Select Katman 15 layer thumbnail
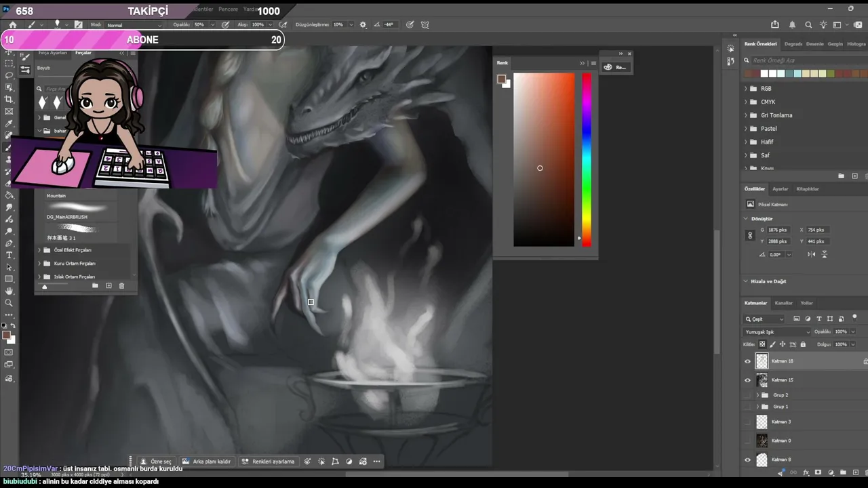The height and width of the screenshot is (488, 868). click(762, 380)
